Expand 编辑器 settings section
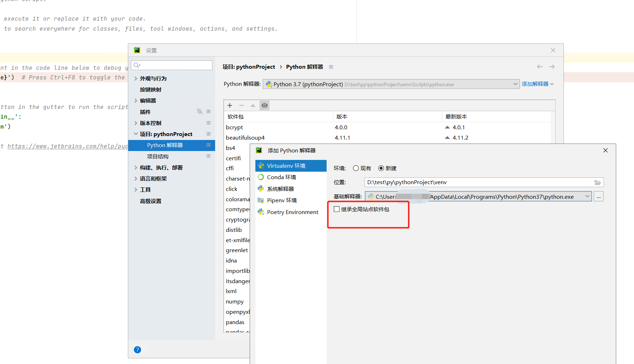 click(136, 100)
